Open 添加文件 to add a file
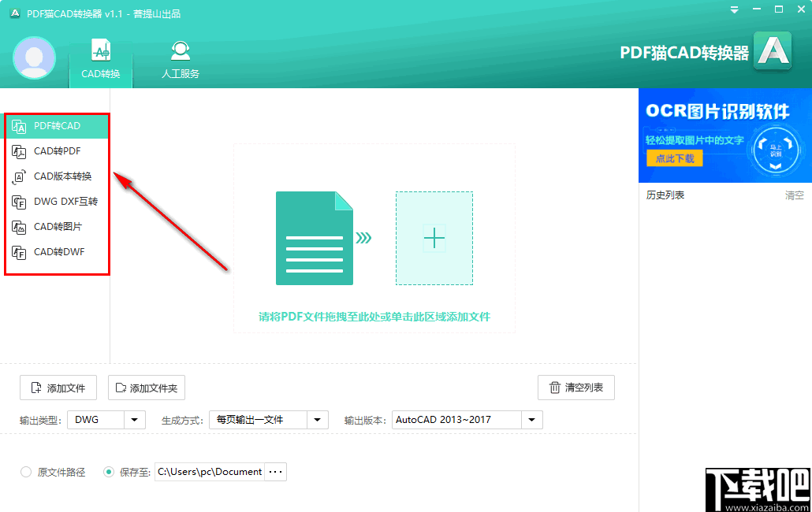This screenshot has height=512, width=812. coord(58,388)
